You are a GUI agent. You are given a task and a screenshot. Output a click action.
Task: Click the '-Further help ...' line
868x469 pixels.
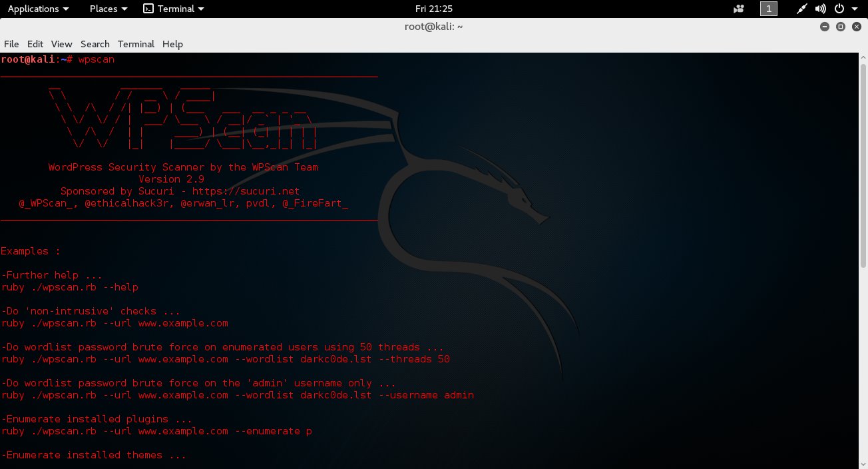click(52, 275)
